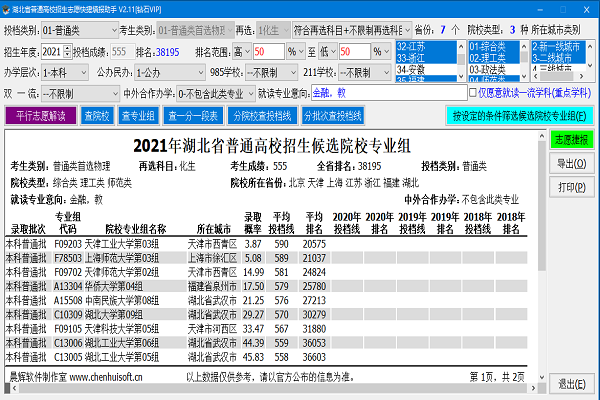This screenshot has width=600, height=400.
Task: Click the lower range value field after 低
Action: [354, 52]
